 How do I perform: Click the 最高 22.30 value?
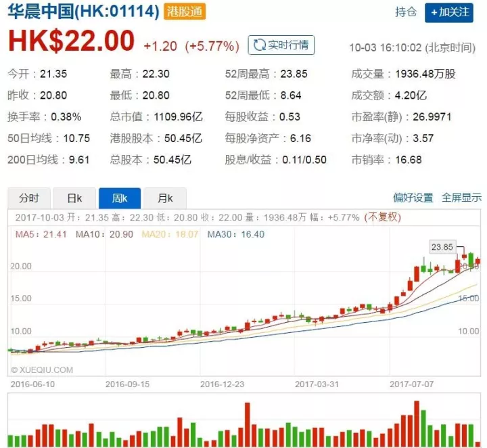tap(156, 74)
